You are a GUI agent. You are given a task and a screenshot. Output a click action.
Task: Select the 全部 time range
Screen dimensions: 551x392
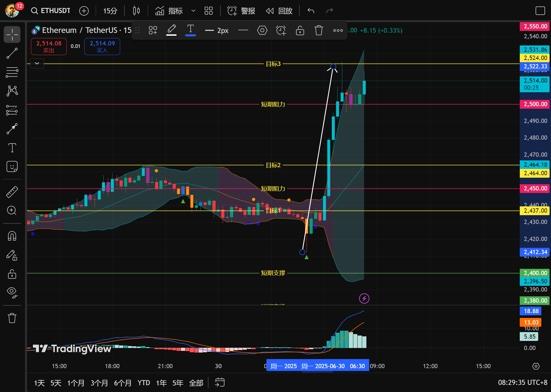pyautogui.click(x=196, y=383)
